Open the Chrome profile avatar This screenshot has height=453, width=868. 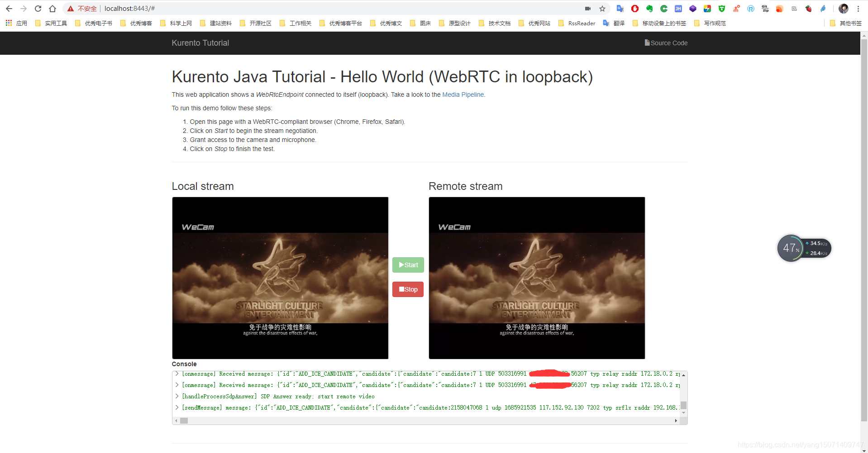pos(844,9)
